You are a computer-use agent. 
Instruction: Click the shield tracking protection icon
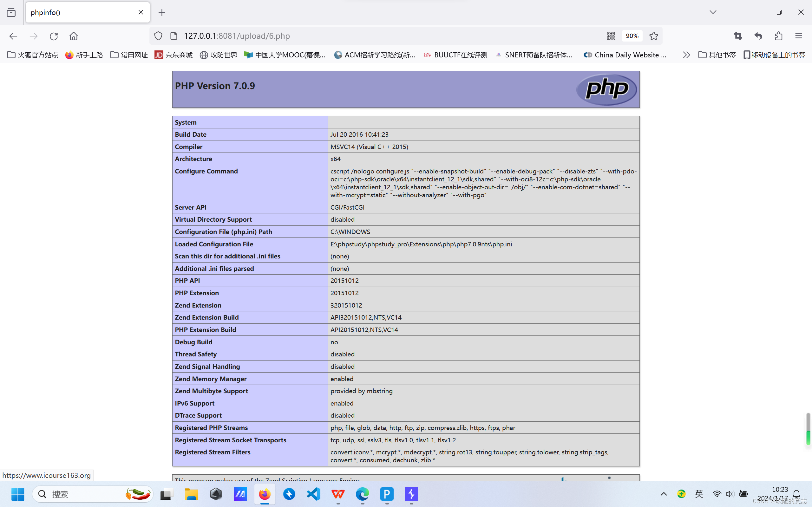click(158, 36)
